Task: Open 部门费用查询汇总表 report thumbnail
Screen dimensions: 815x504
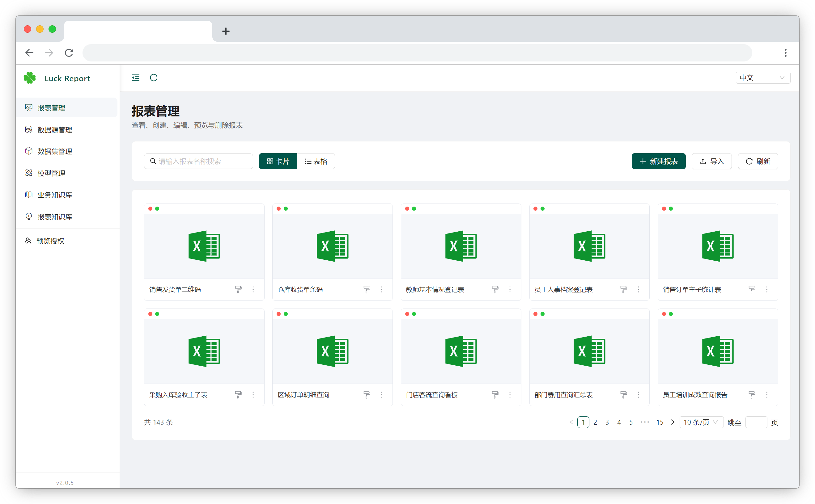Action: tap(589, 351)
